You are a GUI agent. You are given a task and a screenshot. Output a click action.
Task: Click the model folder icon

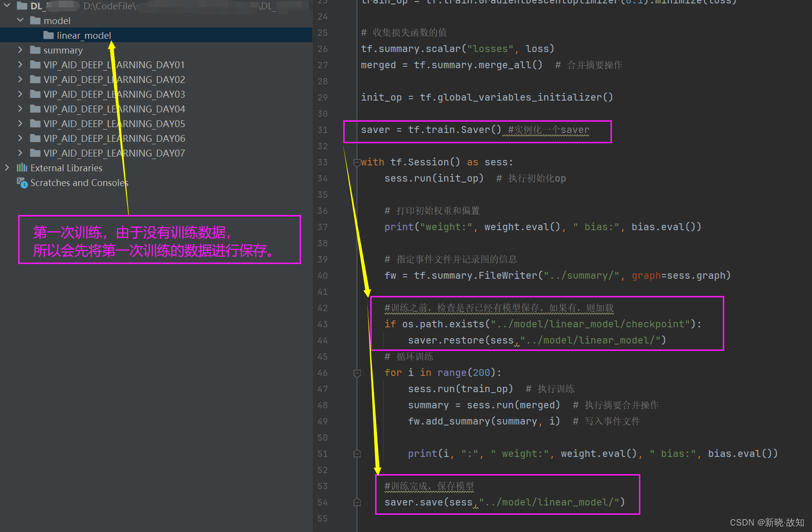[x=35, y=20]
